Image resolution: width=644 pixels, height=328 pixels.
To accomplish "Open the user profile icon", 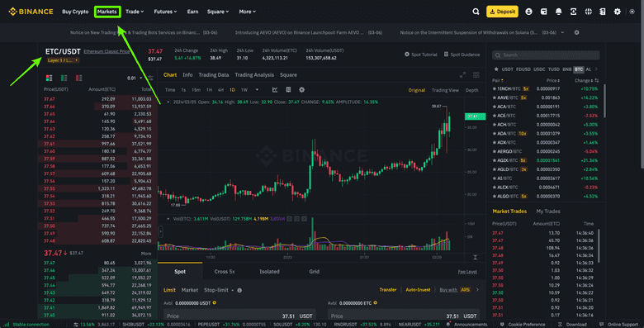I will 528,12.
